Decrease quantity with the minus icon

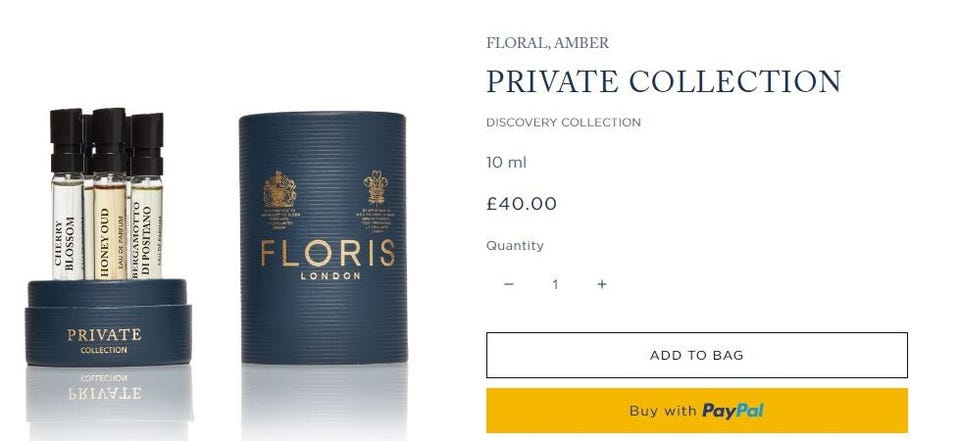click(508, 284)
